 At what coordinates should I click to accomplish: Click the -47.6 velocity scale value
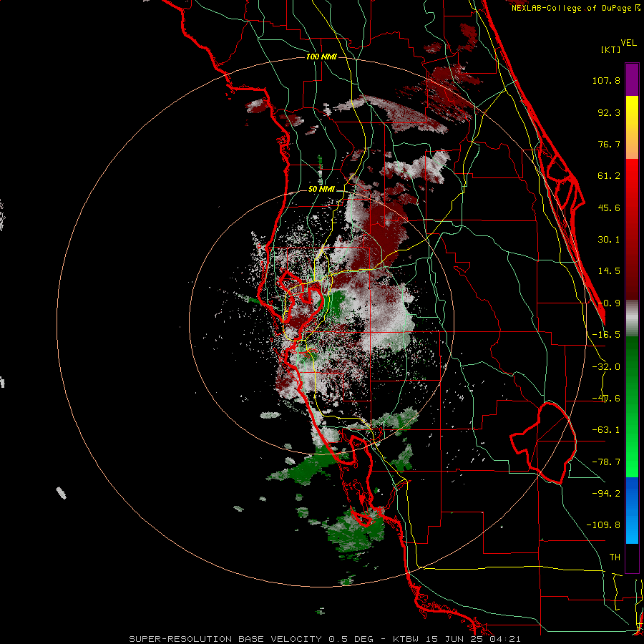click(606, 399)
